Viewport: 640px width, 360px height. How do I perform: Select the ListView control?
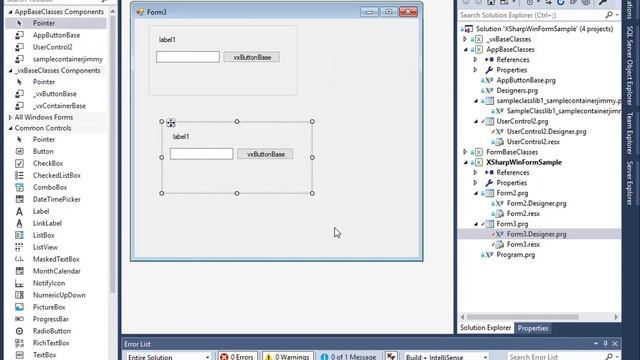coord(45,247)
